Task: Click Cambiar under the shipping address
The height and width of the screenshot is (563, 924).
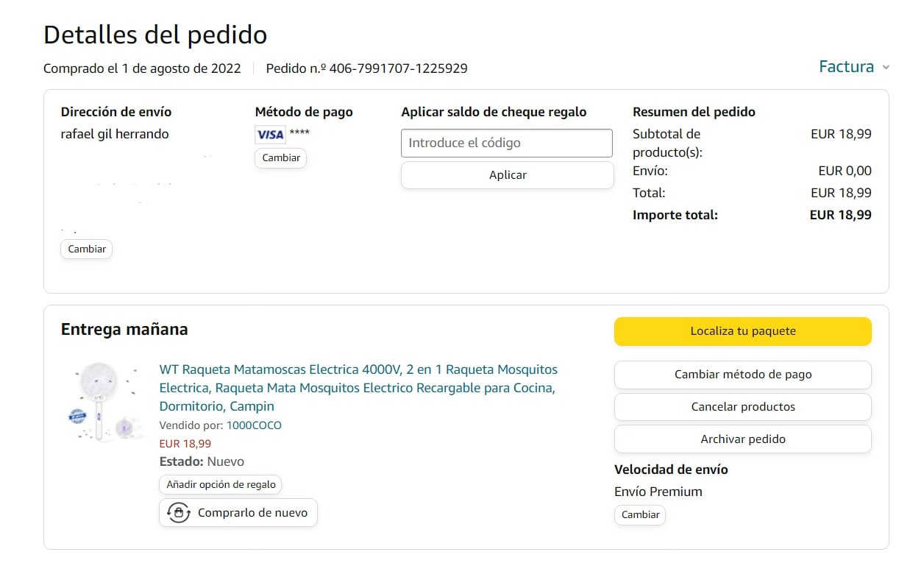Action: [x=87, y=249]
